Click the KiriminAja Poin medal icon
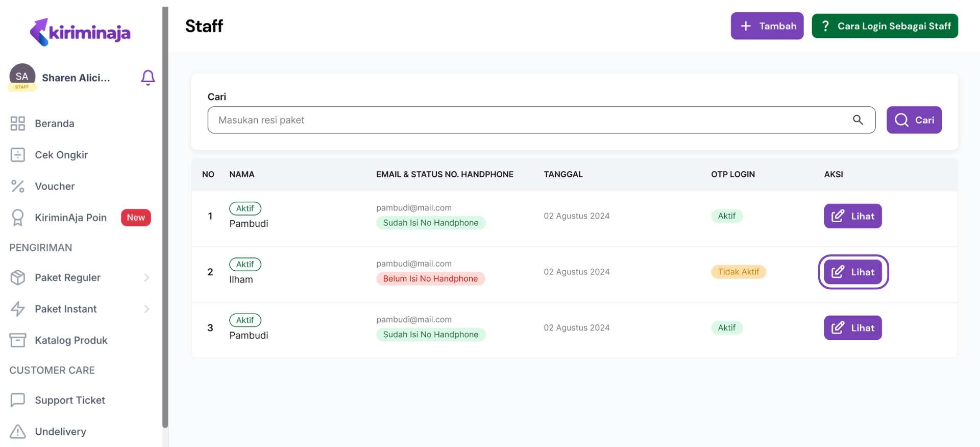The image size is (980, 447). coord(18,218)
